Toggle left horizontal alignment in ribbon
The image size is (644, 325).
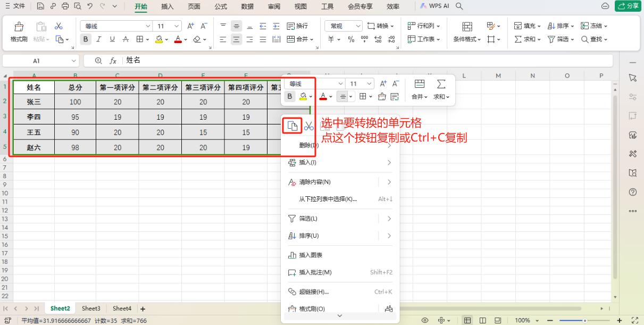(x=223, y=39)
